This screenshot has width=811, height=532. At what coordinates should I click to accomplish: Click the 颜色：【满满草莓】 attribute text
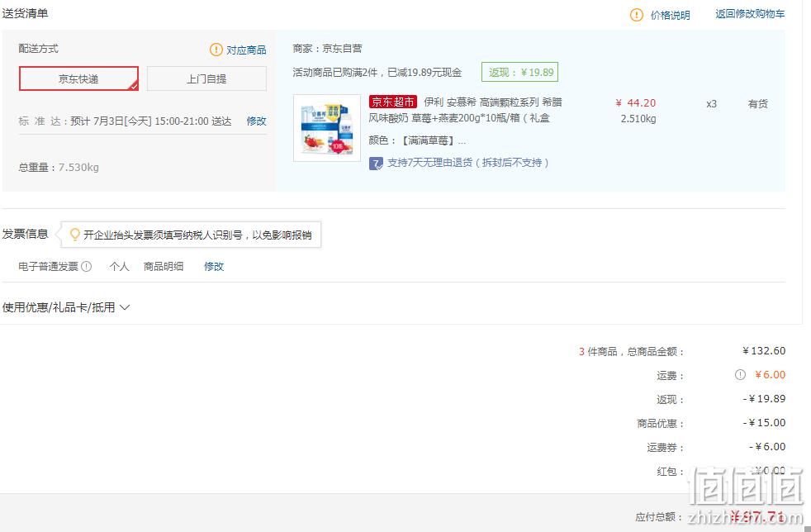(417, 140)
